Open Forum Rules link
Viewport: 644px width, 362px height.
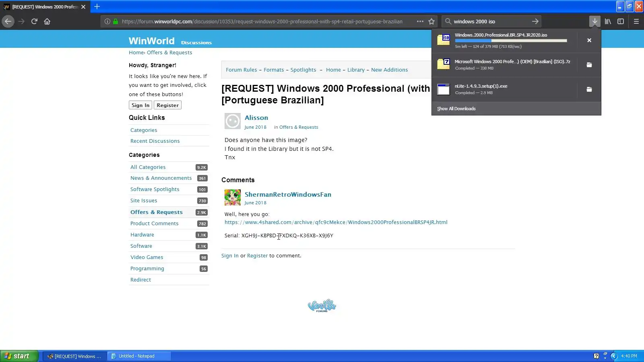pos(241,70)
